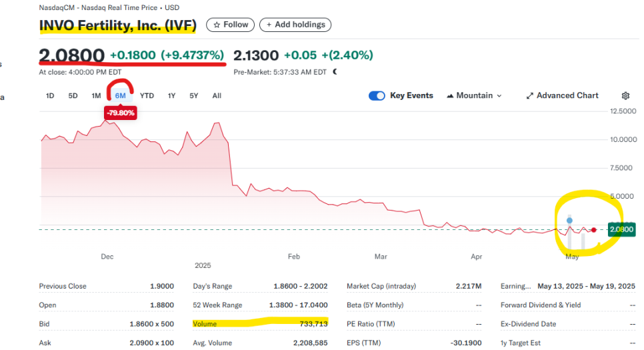
Task: Open the Advanced Chart view
Action: pos(562,96)
